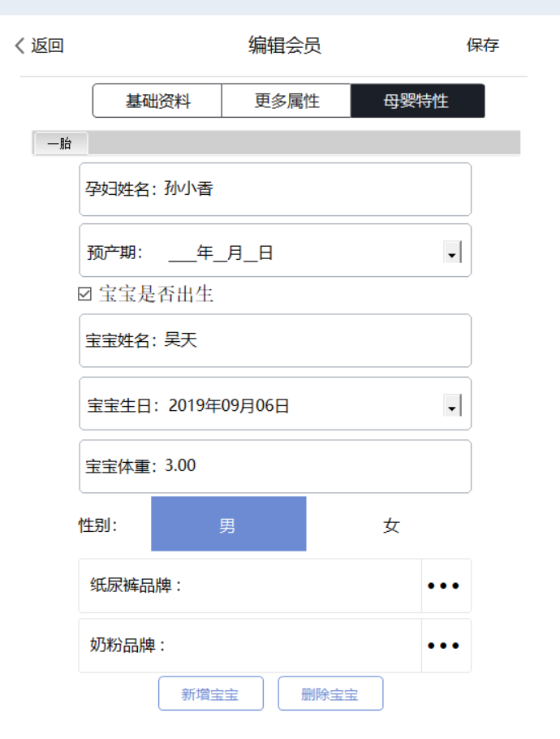Click the 孕妇姓名 input field
560x739 pixels.
(x=275, y=188)
